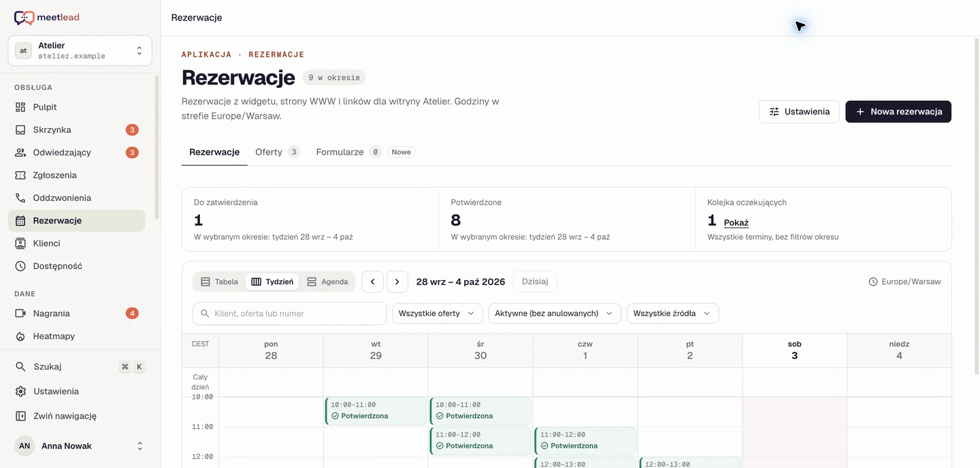Go to next week arrow

tap(397, 281)
